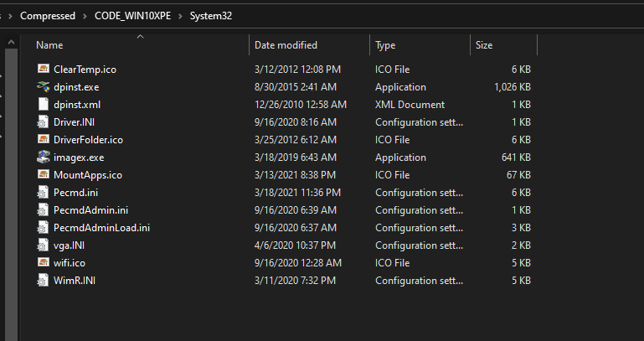This screenshot has height=341, width=644.
Task: Select the imagex.exe application icon
Action: pyautogui.click(x=44, y=158)
